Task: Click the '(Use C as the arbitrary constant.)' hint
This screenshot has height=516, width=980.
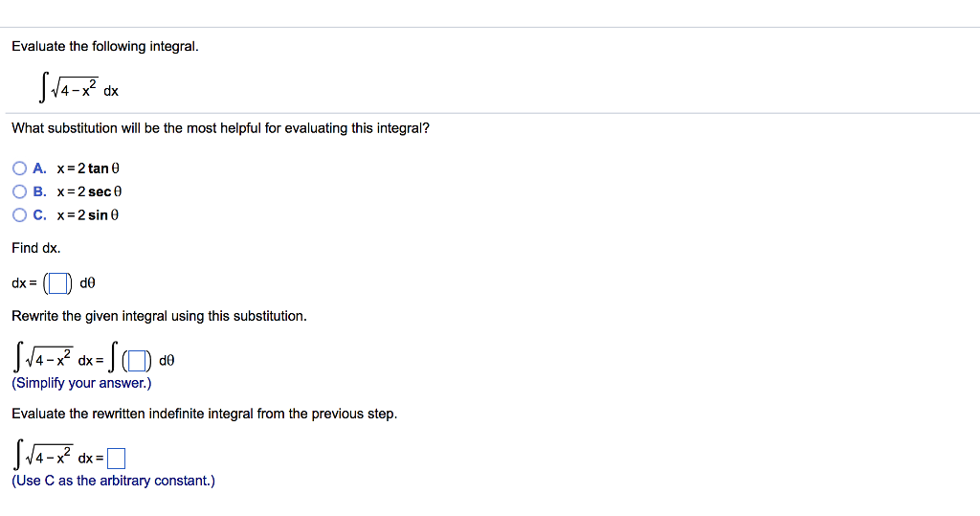Action: point(113,481)
